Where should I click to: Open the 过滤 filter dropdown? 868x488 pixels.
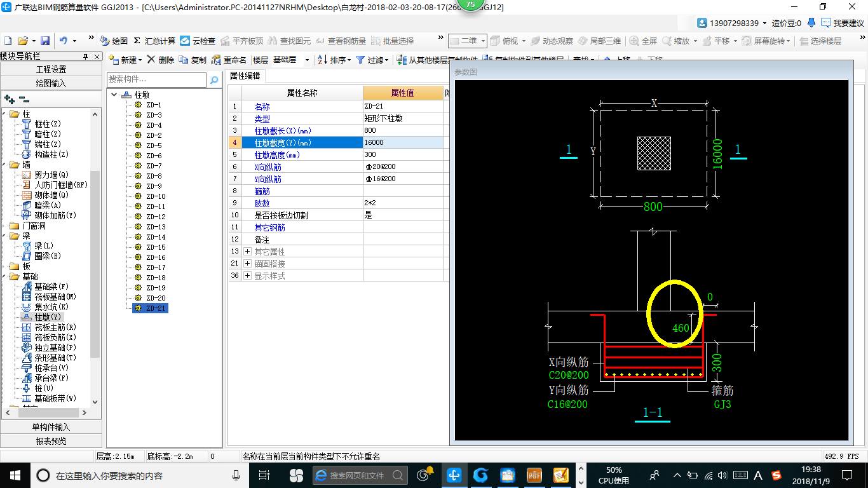[372, 60]
